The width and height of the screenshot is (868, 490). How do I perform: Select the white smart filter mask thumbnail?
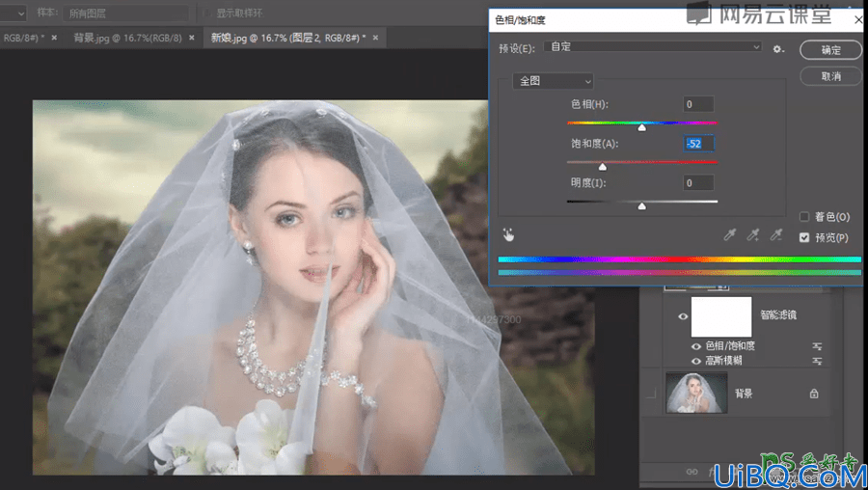pos(721,316)
